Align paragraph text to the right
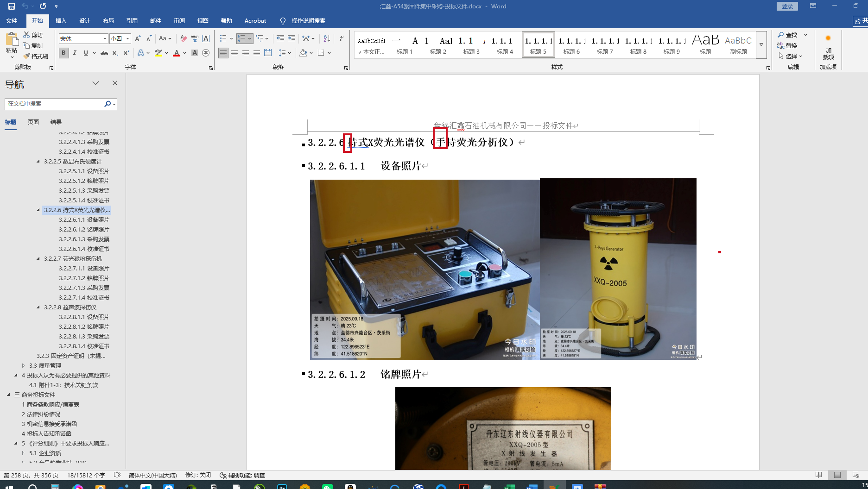868x489 pixels. click(246, 53)
